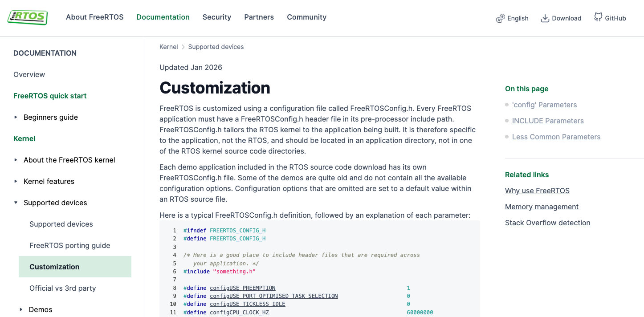The width and height of the screenshot is (644, 317).
Task: Click the Related links heading
Action: (x=527, y=175)
